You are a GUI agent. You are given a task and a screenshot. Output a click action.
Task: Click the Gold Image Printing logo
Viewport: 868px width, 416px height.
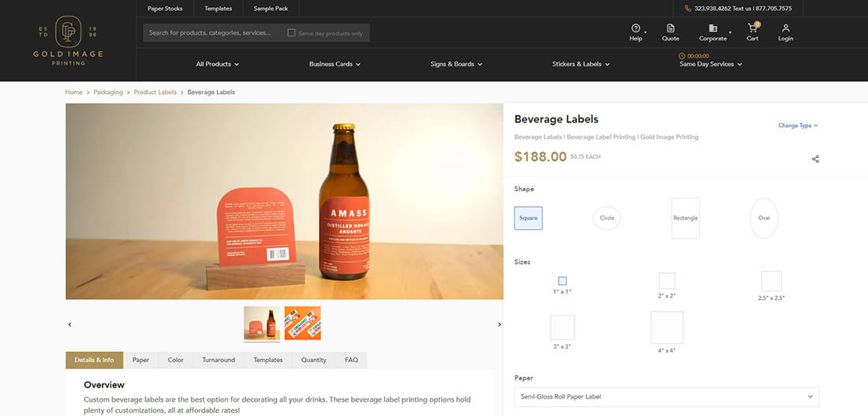(x=68, y=40)
